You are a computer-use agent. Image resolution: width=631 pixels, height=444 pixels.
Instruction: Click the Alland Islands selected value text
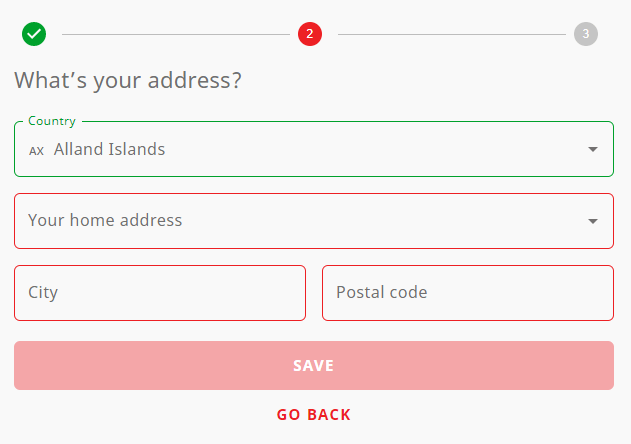[109, 149]
